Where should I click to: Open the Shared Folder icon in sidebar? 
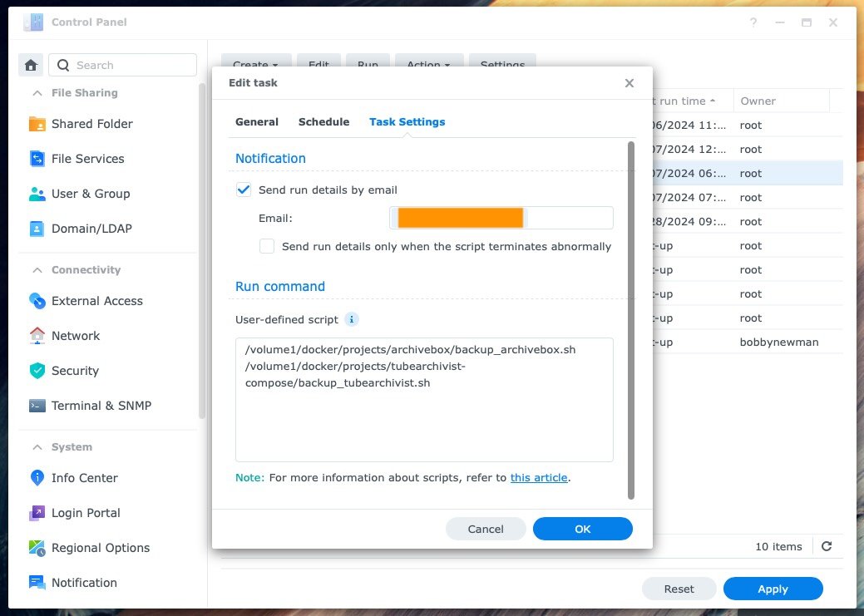click(x=37, y=124)
